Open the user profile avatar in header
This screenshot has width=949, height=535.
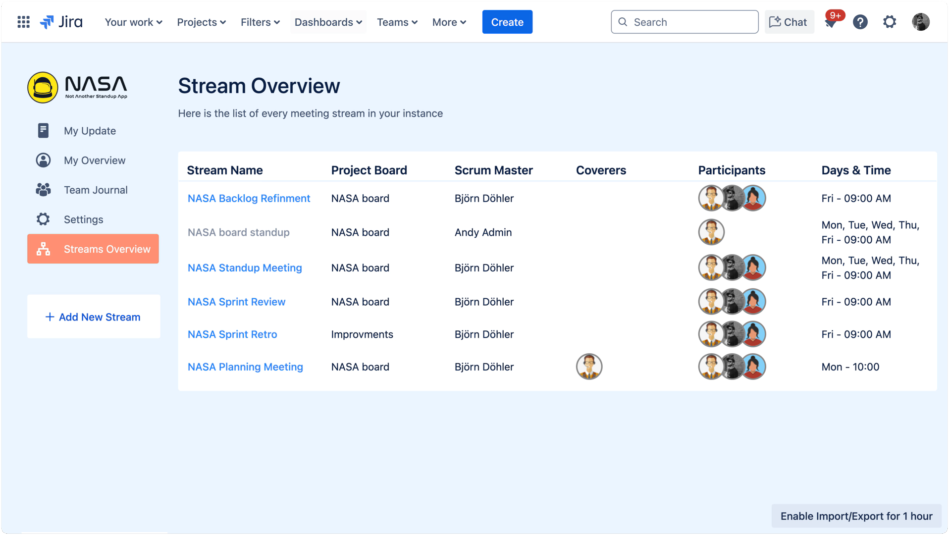(x=921, y=22)
